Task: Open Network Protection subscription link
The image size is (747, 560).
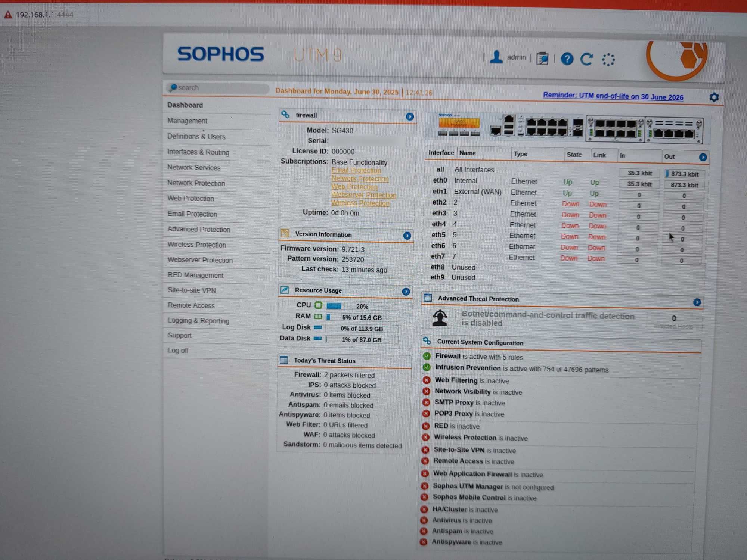Action: tap(360, 178)
